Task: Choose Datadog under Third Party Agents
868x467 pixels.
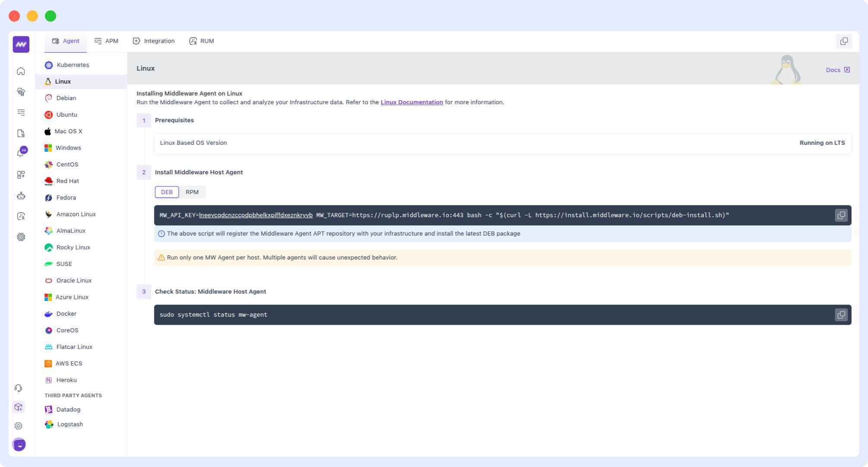Action: coord(67,409)
